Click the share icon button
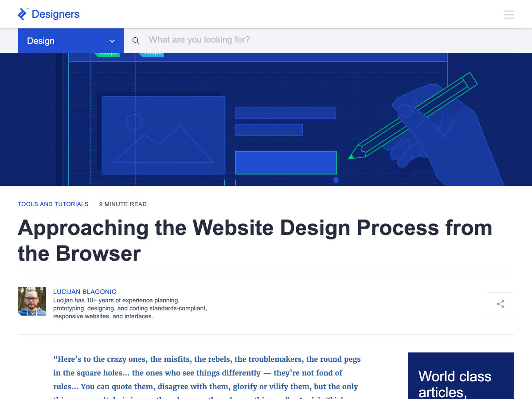This screenshot has height=399, width=532. [x=500, y=304]
